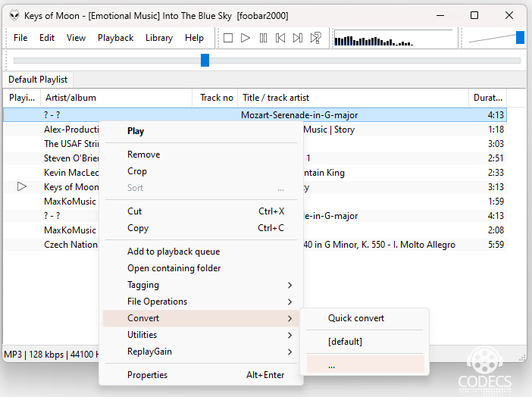Select Crop from context menu
This screenshot has height=397, width=532.
[201, 171]
